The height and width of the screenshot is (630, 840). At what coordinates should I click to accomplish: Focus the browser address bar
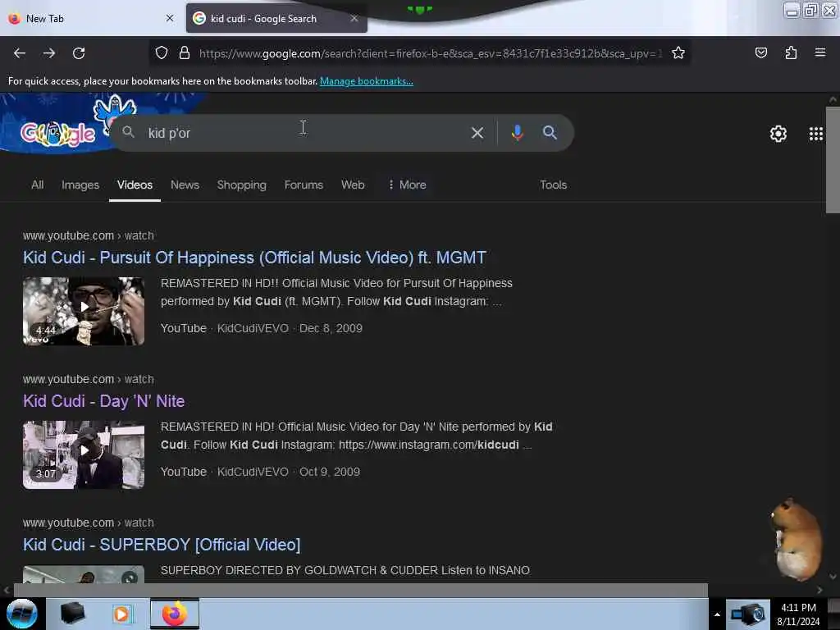(x=431, y=53)
